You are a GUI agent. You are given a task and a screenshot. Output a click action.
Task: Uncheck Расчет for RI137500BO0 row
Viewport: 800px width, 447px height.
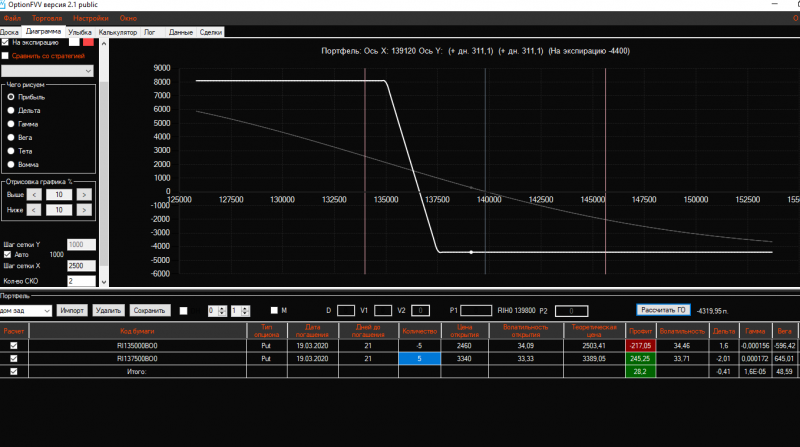click(14, 359)
